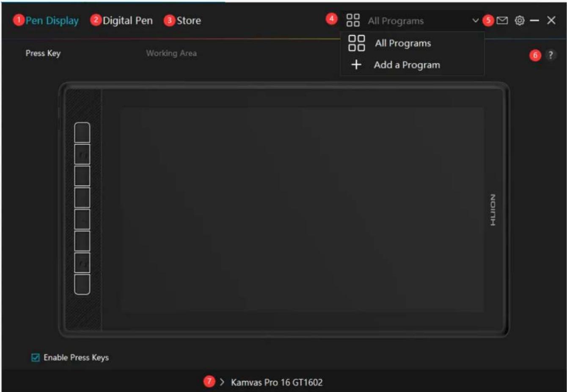
Task: Click the fifth press key on the tablet
Action: 82,219
